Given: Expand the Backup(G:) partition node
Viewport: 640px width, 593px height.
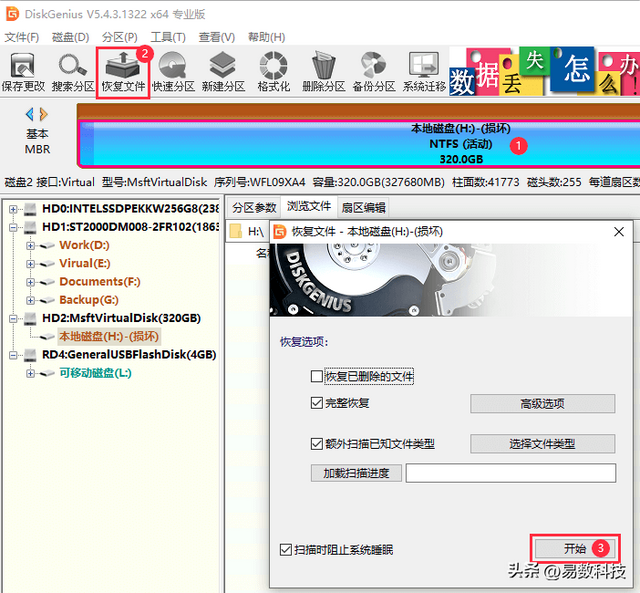Looking at the screenshot, I should pos(30,300).
